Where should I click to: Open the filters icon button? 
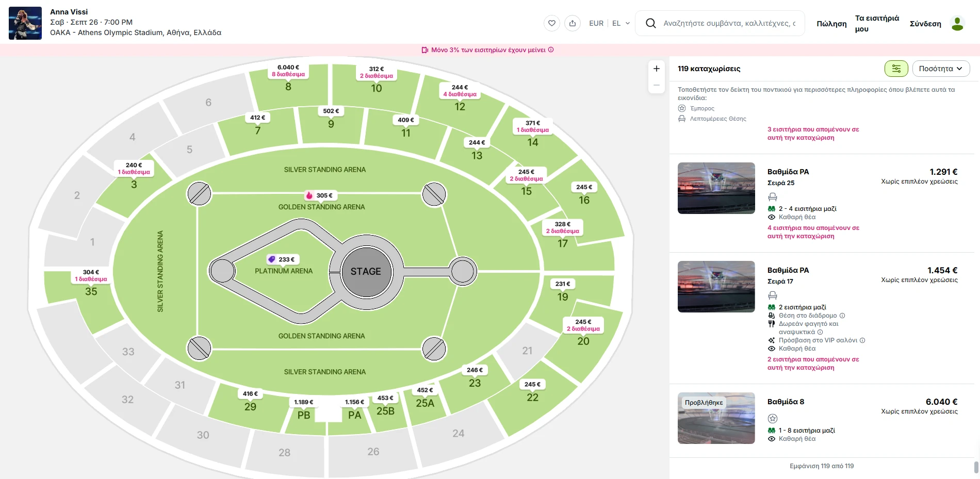point(896,69)
